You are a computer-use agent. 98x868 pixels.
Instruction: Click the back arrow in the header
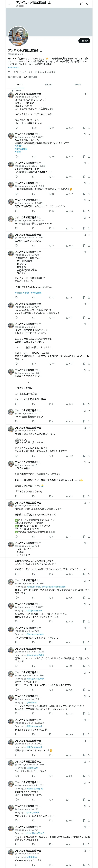pyautogui.click(x=9, y=4)
